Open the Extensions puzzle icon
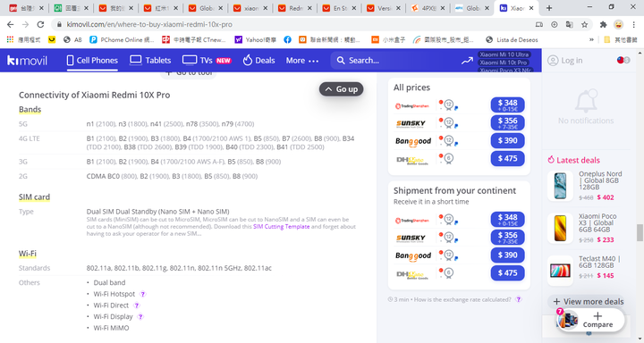 click(x=604, y=25)
